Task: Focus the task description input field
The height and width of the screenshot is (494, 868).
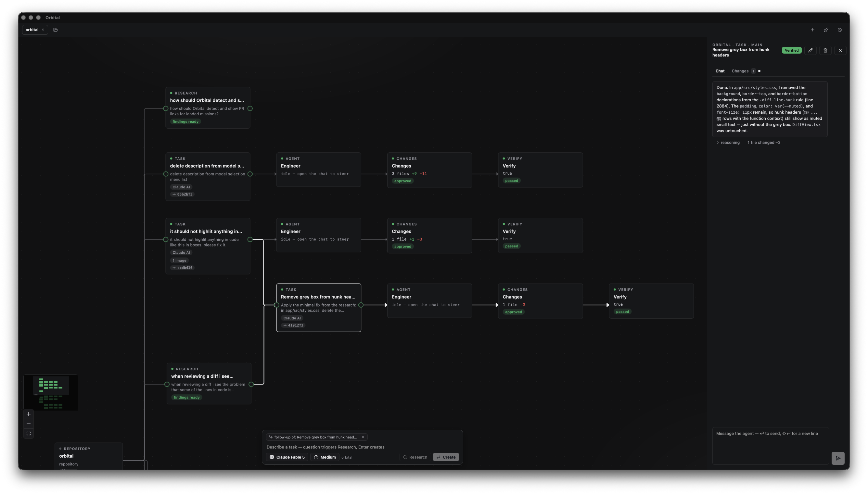Action: [363, 447]
